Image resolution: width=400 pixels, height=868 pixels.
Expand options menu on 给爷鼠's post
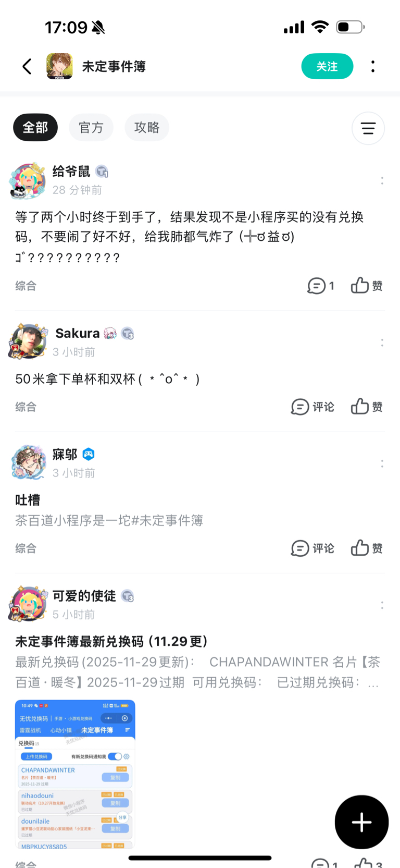coord(382,180)
